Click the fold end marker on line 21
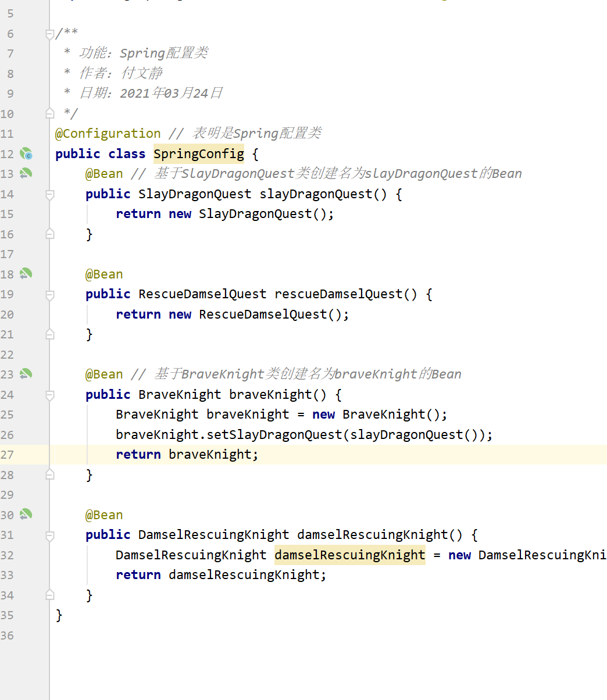Viewport: 607px width, 700px height. click(50, 334)
